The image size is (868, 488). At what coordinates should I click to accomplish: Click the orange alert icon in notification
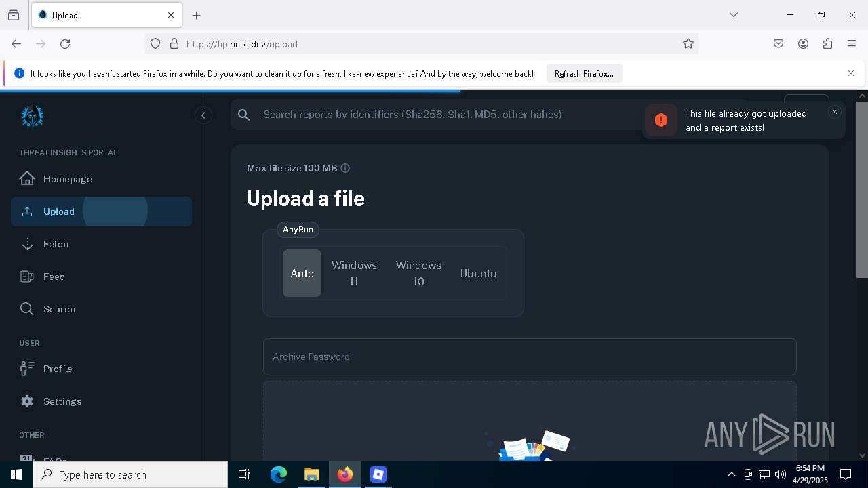pyautogui.click(x=661, y=121)
